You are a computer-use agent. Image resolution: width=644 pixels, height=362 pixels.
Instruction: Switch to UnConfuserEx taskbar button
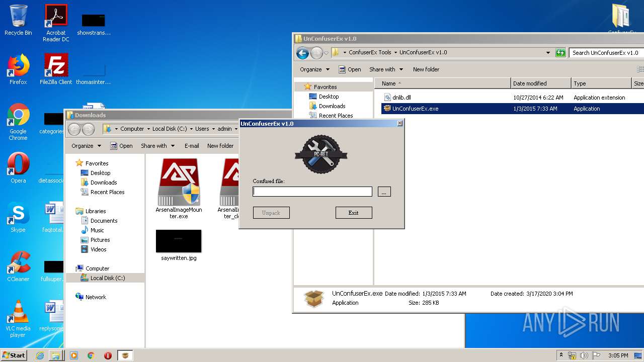tap(125, 355)
